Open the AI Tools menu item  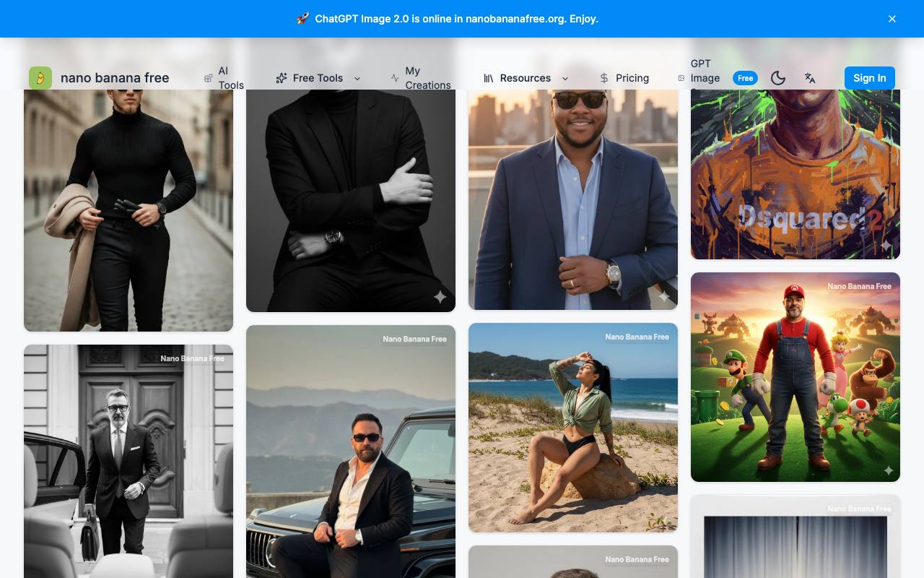pyautogui.click(x=224, y=78)
